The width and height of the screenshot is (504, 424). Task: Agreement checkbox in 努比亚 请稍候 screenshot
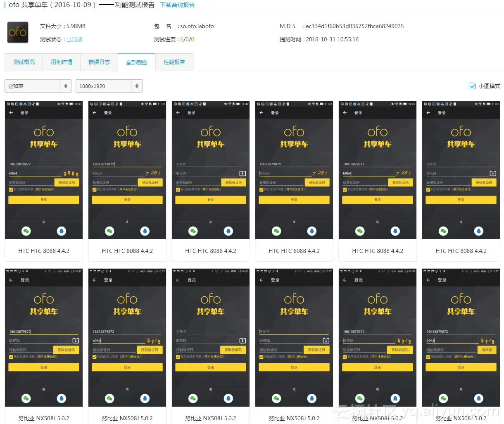(428, 357)
